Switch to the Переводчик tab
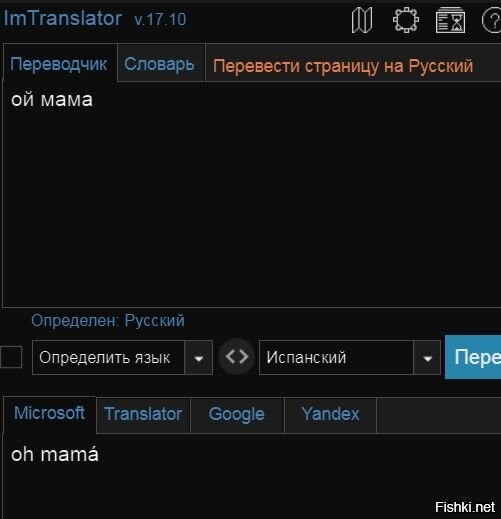 (x=59, y=63)
